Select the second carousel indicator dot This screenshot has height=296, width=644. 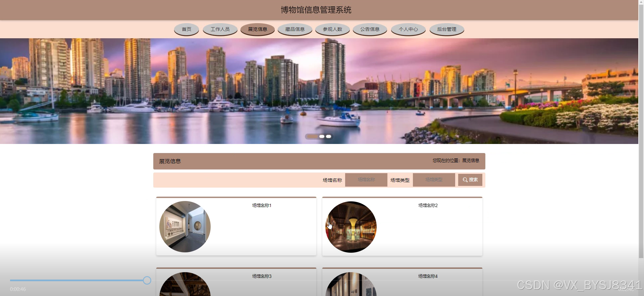pyautogui.click(x=322, y=137)
